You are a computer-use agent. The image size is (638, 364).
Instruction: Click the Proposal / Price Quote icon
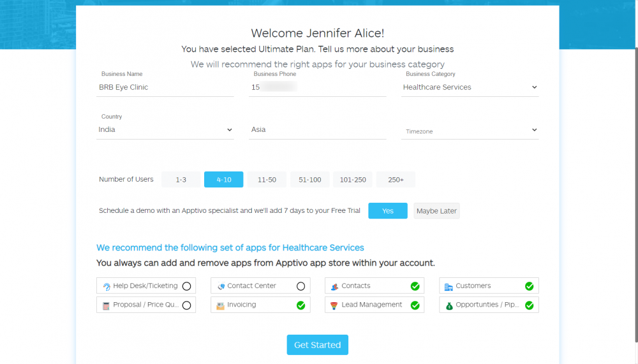pos(107,305)
